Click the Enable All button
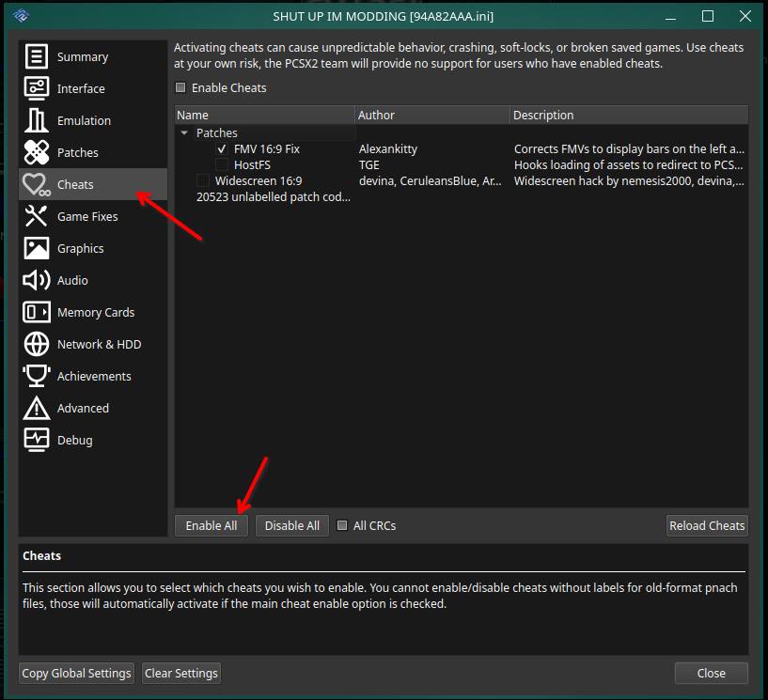This screenshot has height=700, width=768. [x=212, y=526]
